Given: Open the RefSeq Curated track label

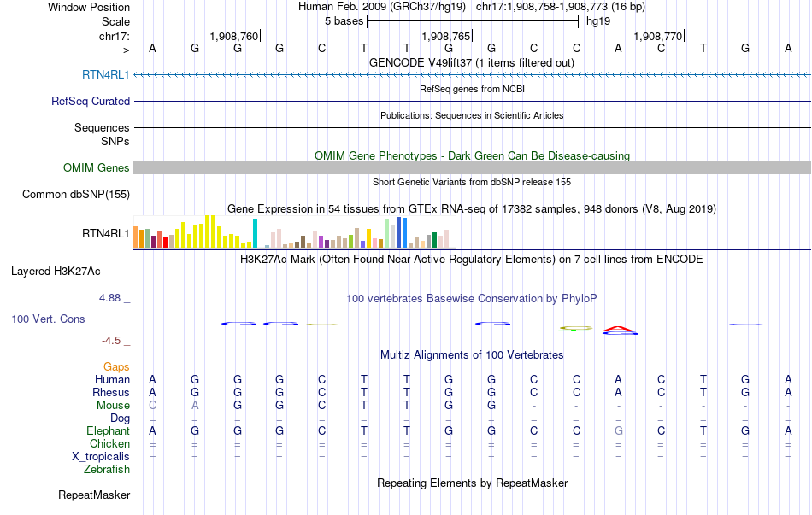Looking at the screenshot, I should tap(91, 101).
